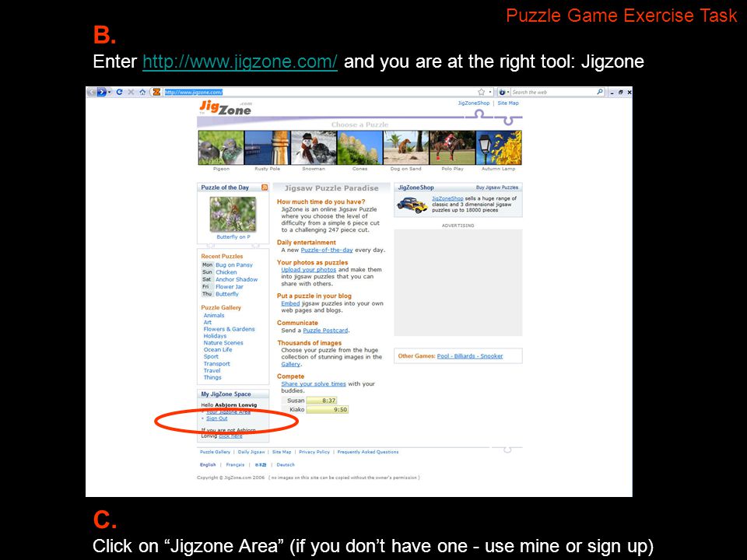Browse the Holidays gallery category
The width and height of the screenshot is (747, 560).
tap(215, 336)
